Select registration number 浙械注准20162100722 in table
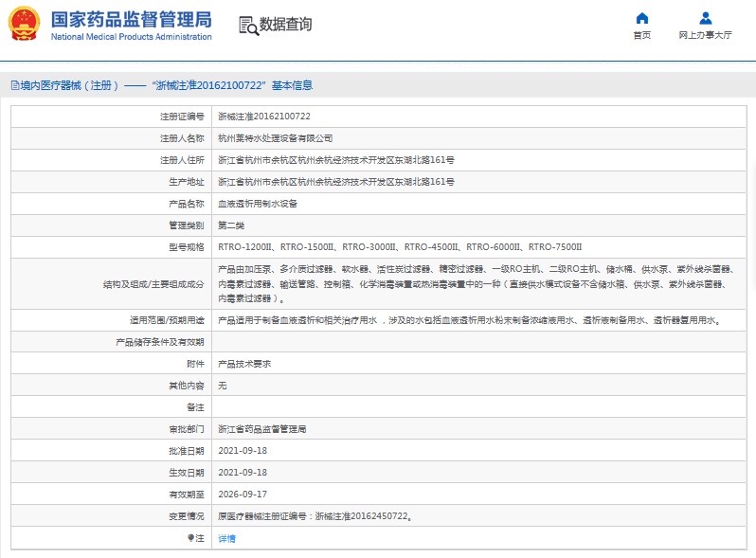This screenshot has width=756, height=558. pos(264,117)
